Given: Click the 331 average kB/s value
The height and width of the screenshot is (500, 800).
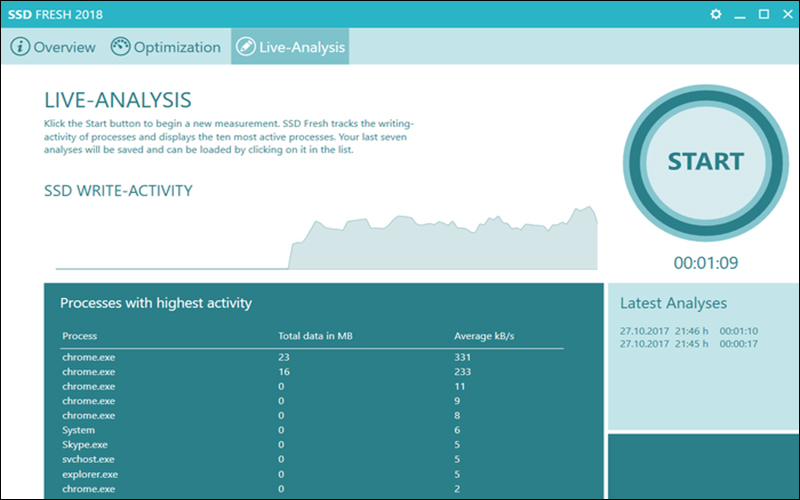Looking at the screenshot, I should 462,357.
